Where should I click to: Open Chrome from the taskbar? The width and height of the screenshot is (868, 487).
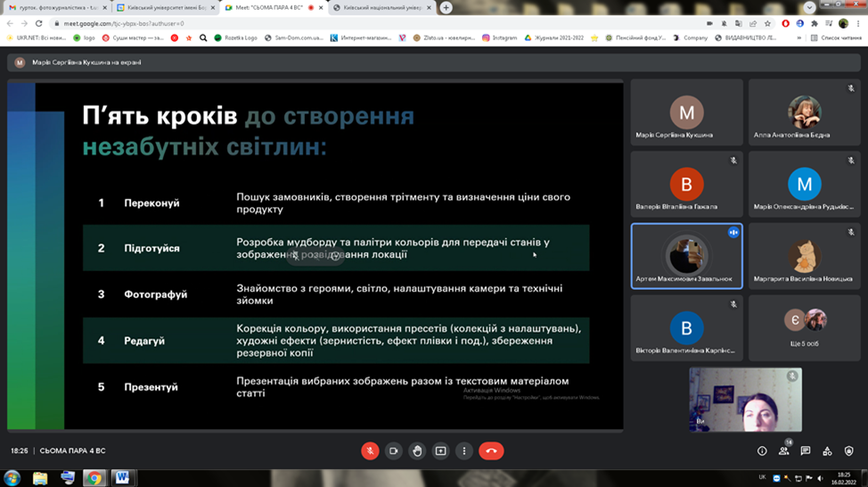(x=94, y=478)
